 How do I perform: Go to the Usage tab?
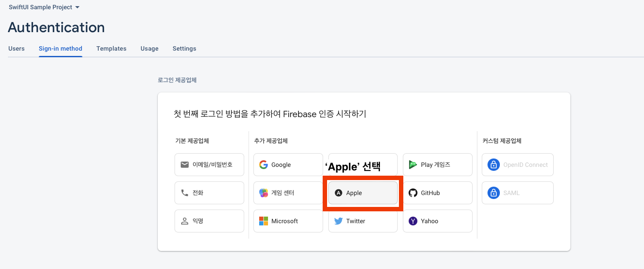pos(149,48)
